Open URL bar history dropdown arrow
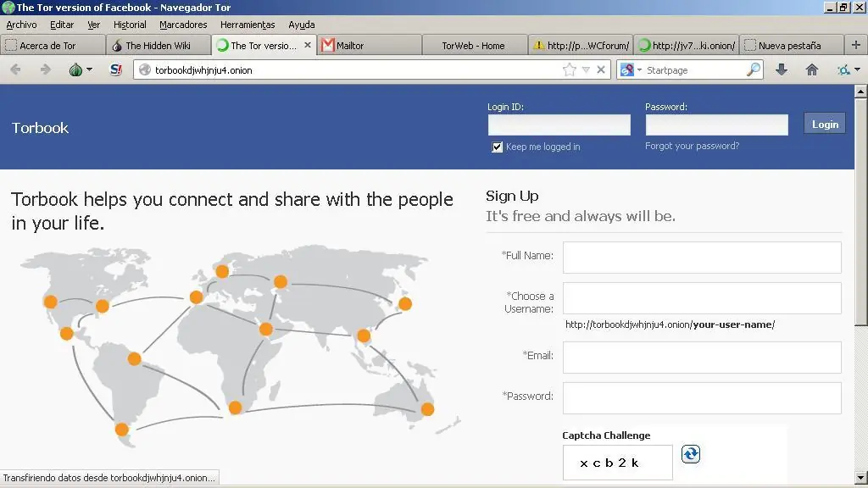Screen dimensions: 868x488 (x=586, y=69)
